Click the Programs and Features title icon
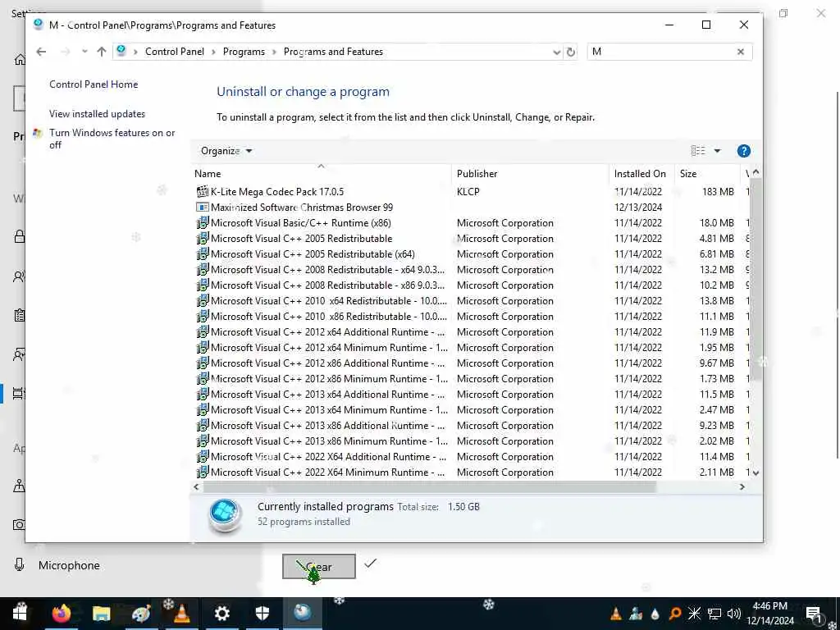This screenshot has height=630, width=840. [38, 25]
